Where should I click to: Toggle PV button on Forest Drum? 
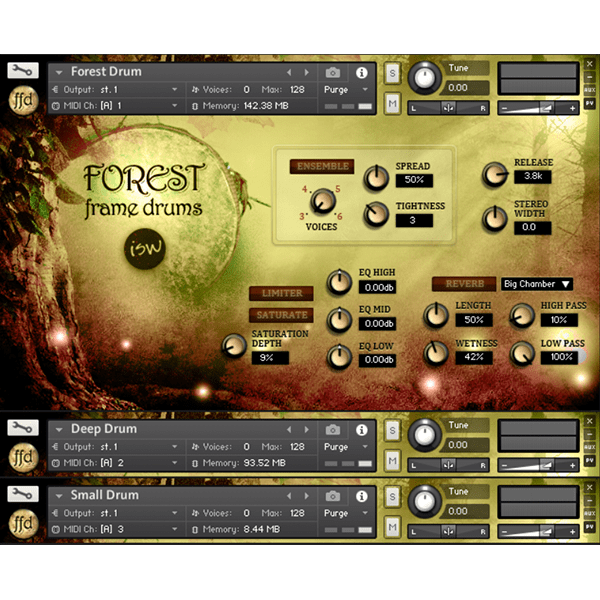point(589,103)
